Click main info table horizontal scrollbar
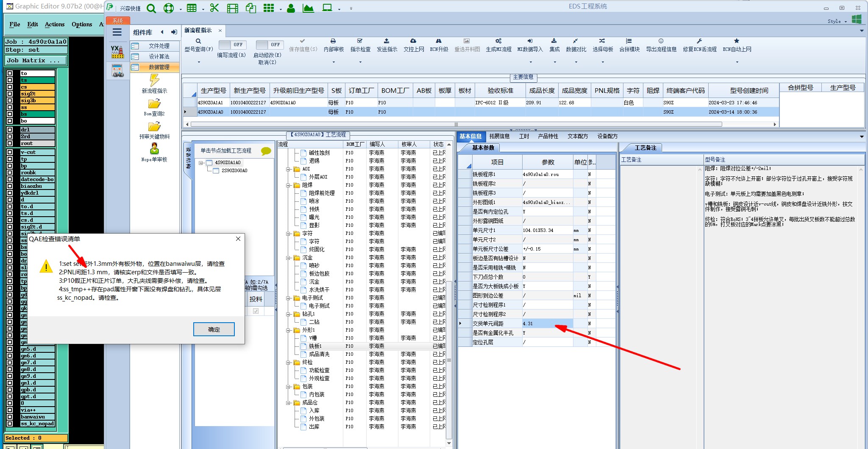Screen dimensions: 868x449 456,124
